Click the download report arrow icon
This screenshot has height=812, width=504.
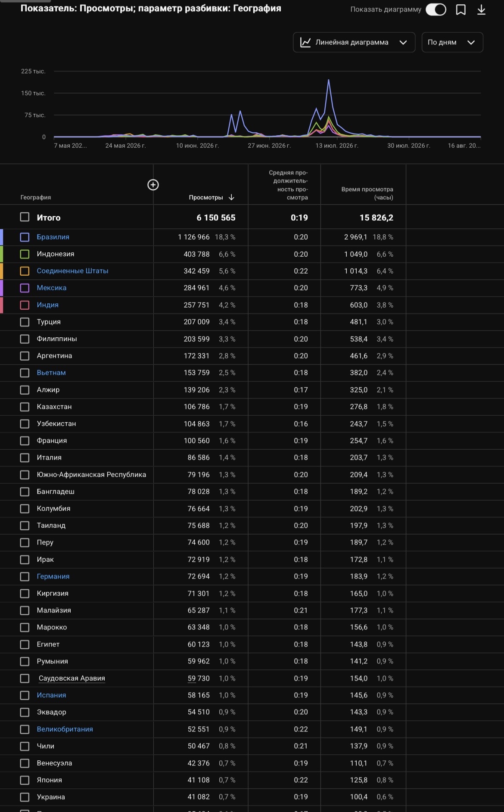[481, 9]
